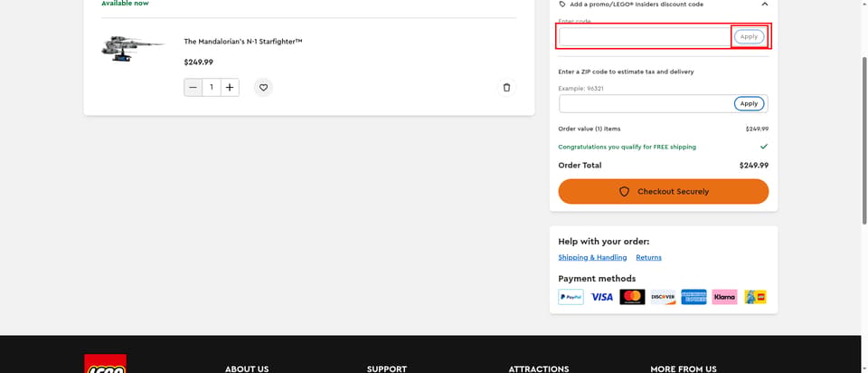
Task: Click the Available now status text
Action: click(x=125, y=4)
